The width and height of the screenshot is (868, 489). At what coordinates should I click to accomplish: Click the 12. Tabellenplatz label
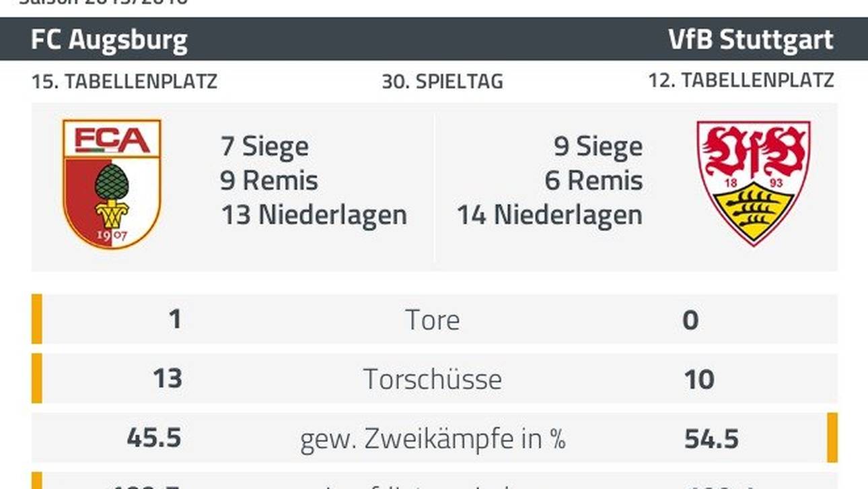point(741,80)
